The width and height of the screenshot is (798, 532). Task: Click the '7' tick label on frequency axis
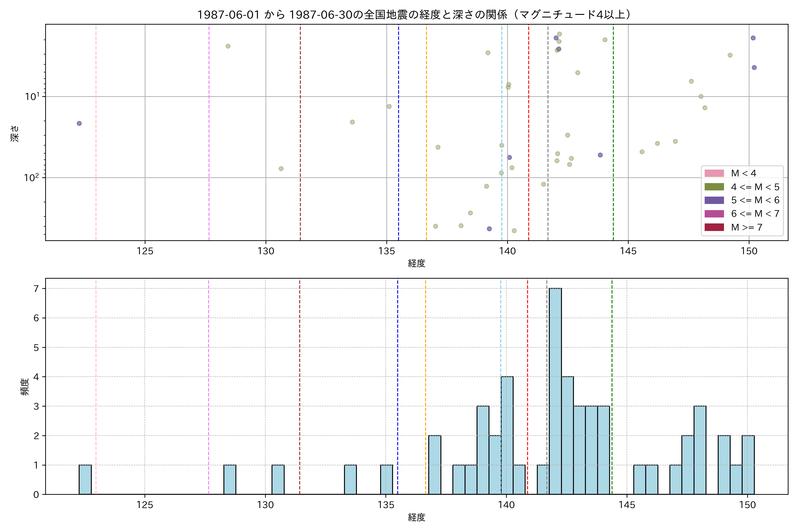tap(36, 289)
